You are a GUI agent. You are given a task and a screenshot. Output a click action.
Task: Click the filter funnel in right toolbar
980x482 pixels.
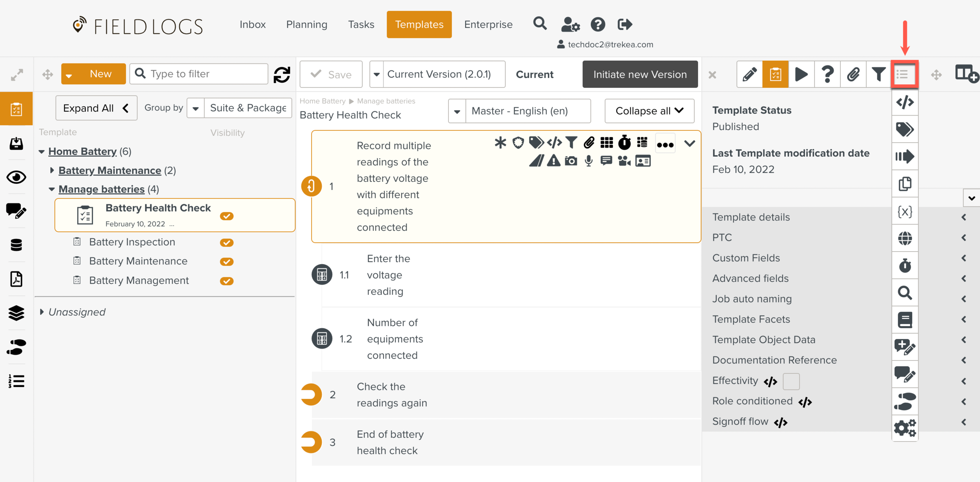pos(878,74)
